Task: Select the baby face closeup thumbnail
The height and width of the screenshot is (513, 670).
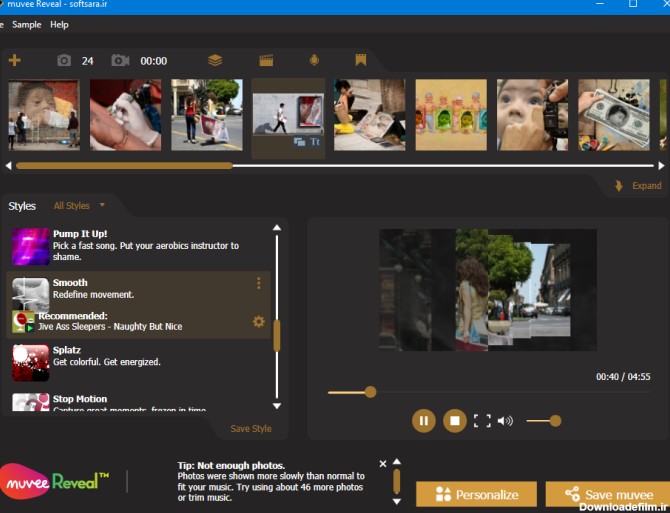Action: click(x=532, y=115)
